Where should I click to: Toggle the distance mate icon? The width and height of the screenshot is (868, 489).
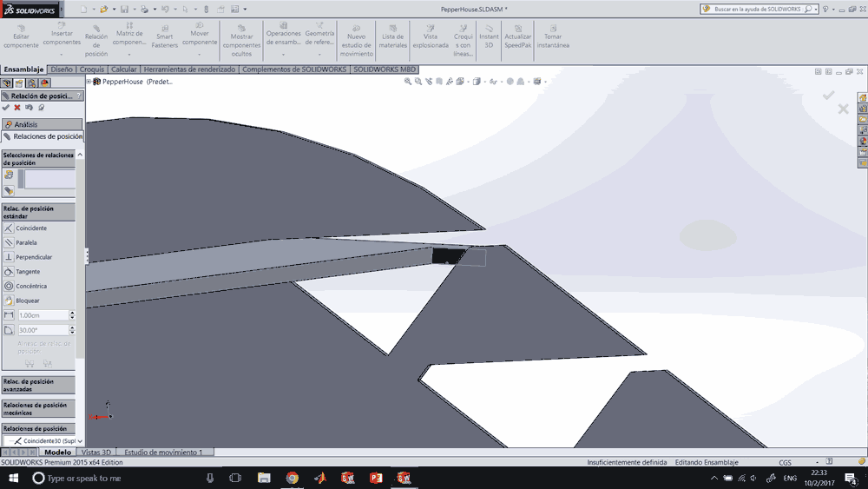(9, 315)
